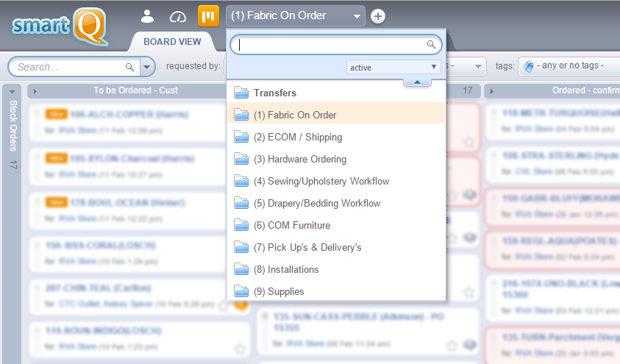Collapse the project list panel arrow
Screen dimensions: 620x364
point(417,82)
